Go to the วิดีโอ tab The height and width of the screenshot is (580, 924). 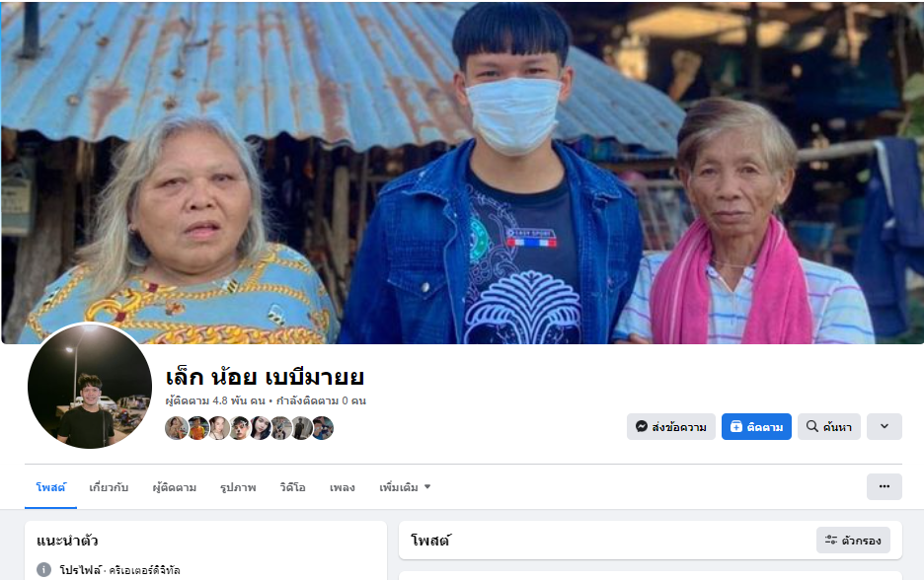tap(292, 487)
